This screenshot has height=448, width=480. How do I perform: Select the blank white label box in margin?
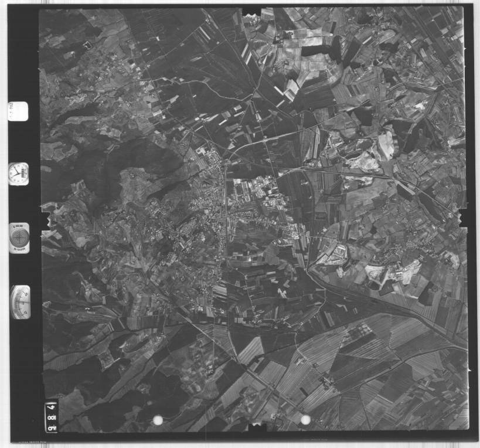18,111
